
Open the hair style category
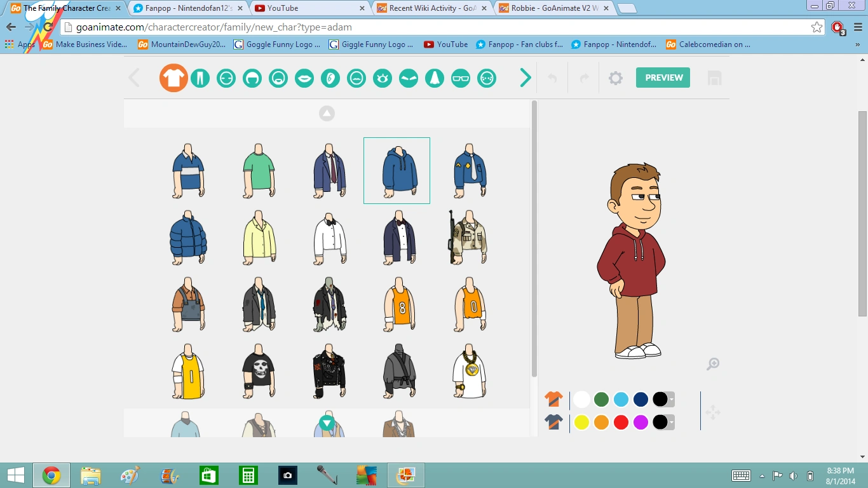pyautogui.click(x=252, y=78)
